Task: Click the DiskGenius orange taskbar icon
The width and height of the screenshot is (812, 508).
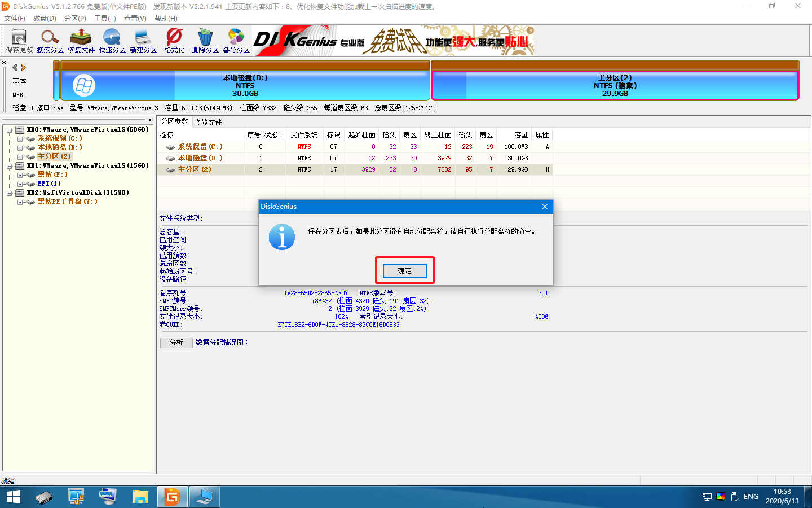Action: point(172,497)
